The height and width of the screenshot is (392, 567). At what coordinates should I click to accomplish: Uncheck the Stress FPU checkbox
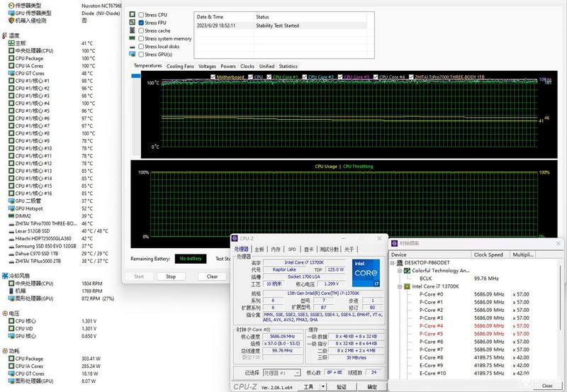point(141,23)
